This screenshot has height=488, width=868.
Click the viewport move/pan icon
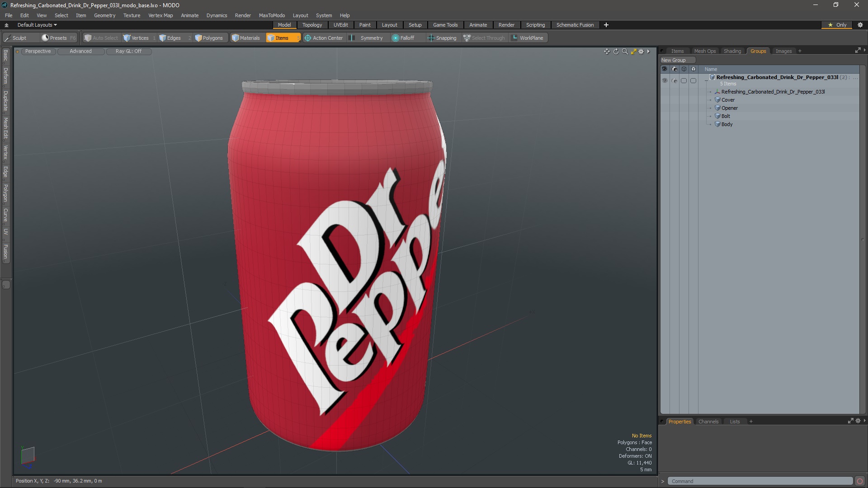[607, 52]
